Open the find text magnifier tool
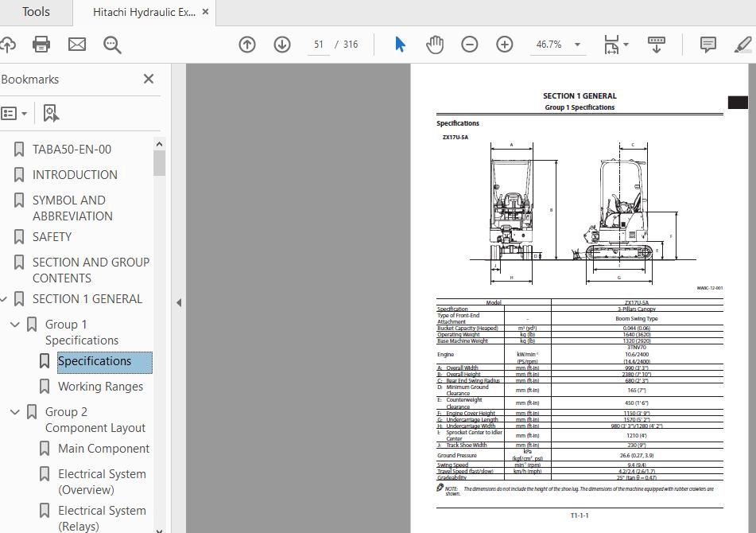 (112, 45)
